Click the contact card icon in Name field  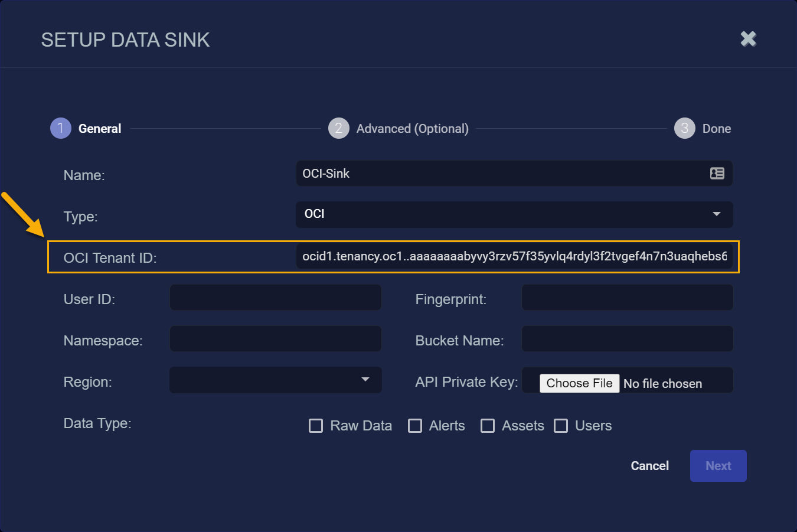[x=717, y=173]
